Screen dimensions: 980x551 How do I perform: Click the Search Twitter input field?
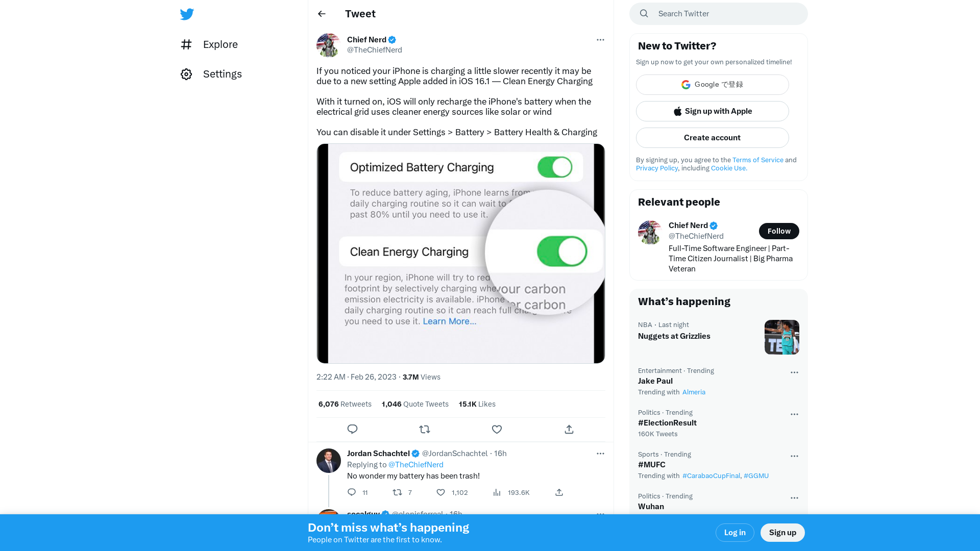[x=718, y=13]
